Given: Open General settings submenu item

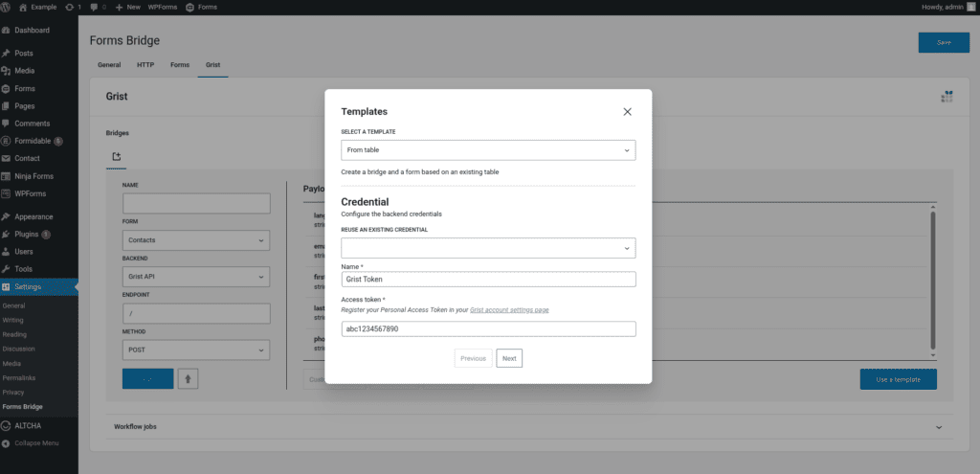Looking at the screenshot, I should point(13,305).
